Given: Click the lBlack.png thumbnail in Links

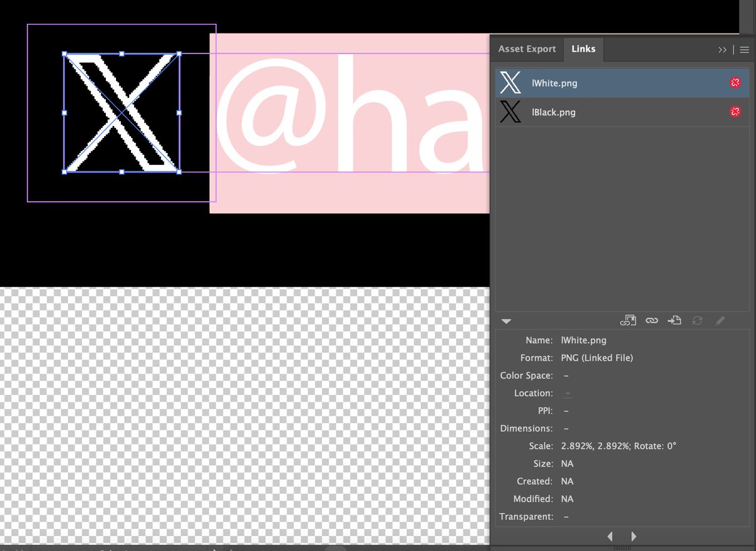Looking at the screenshot, I should tap(510, 112).
